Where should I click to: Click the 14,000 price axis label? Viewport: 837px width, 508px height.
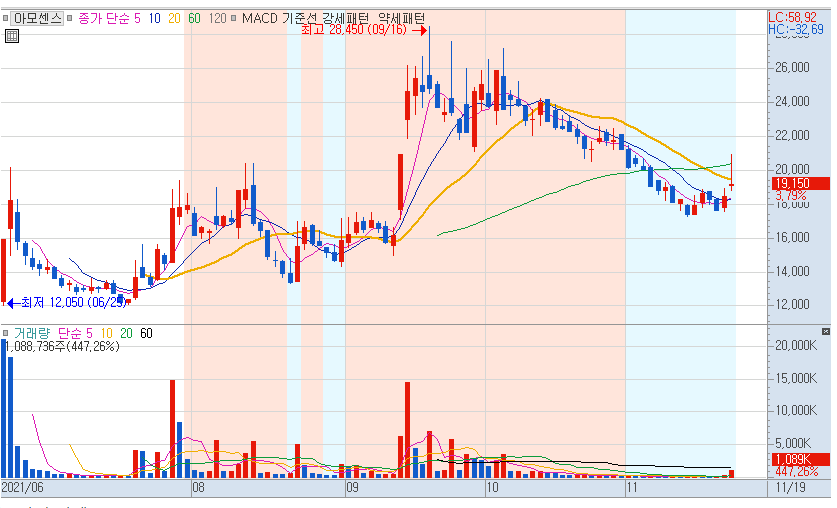click(792, 271)
